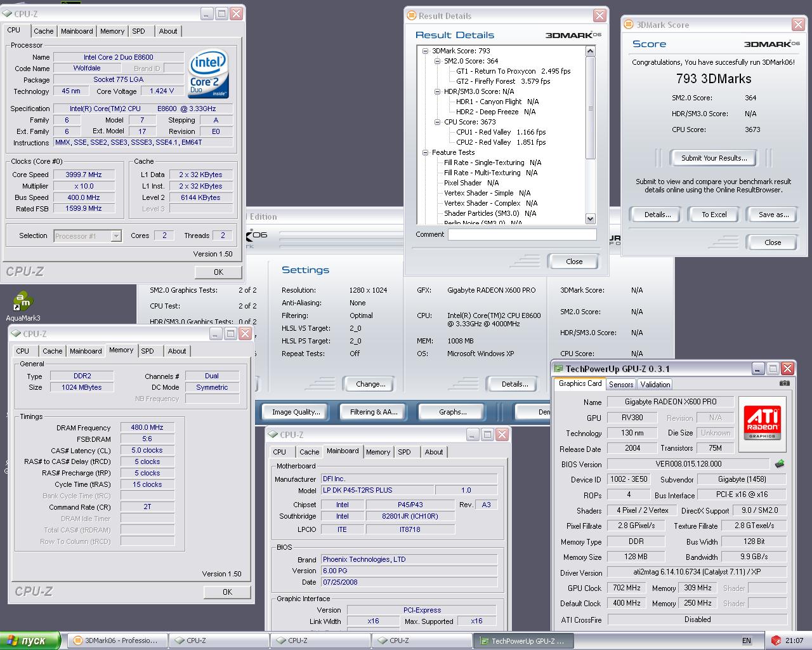Click the taskbar clock 21:07
This screenshot has height=650, width=812.
pos(794,640)
